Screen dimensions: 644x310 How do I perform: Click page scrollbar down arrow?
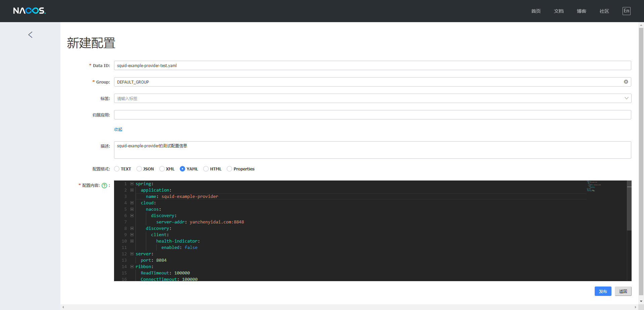point(641,301)
